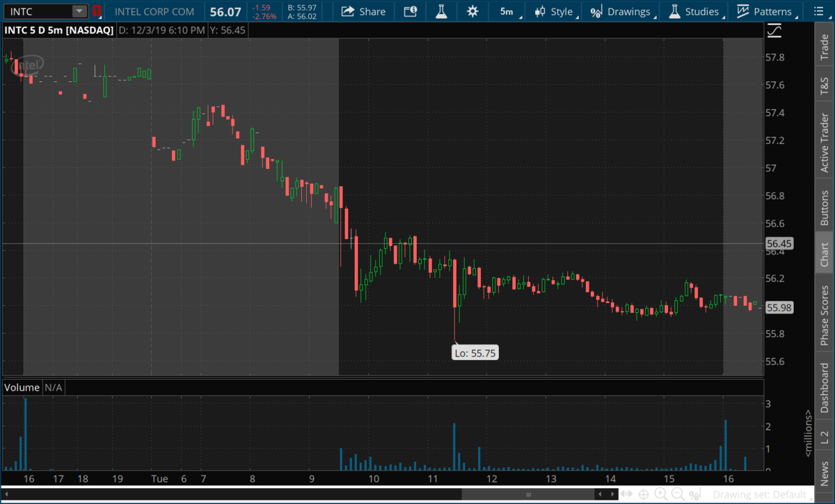
Task: Click the 55.98 current price label
Action: (x=779, y=307)
